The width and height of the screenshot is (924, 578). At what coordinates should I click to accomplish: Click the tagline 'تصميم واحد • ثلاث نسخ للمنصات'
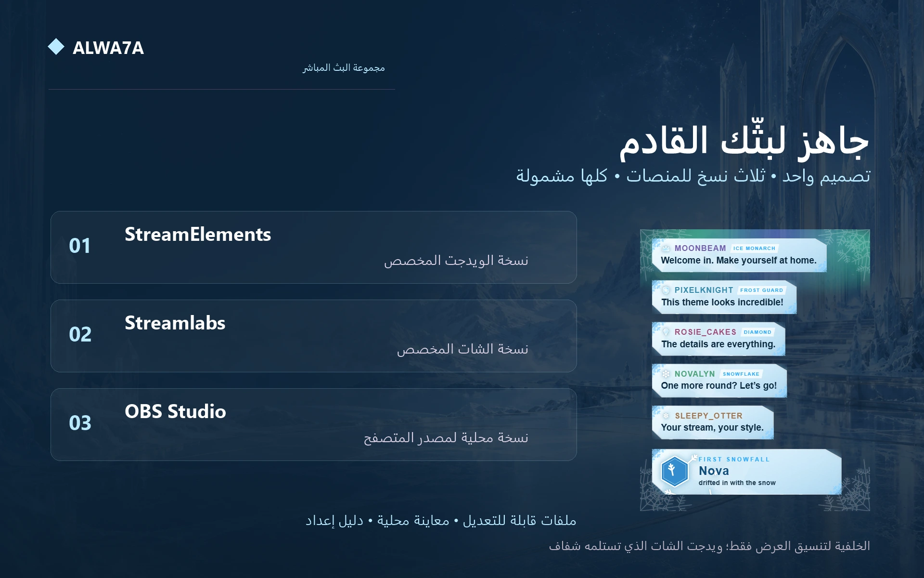coord(748,176)
